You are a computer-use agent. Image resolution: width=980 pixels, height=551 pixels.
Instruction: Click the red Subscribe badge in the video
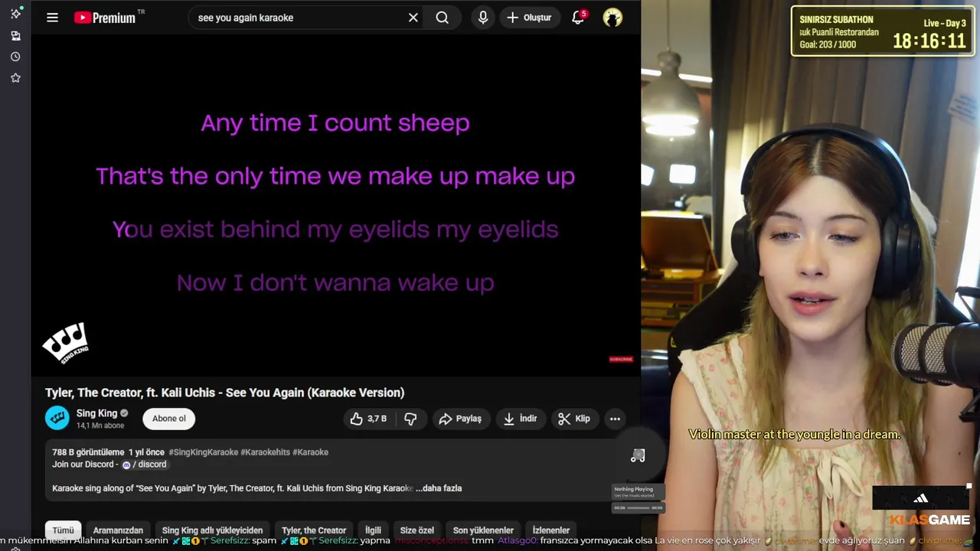tap(621, 359)
